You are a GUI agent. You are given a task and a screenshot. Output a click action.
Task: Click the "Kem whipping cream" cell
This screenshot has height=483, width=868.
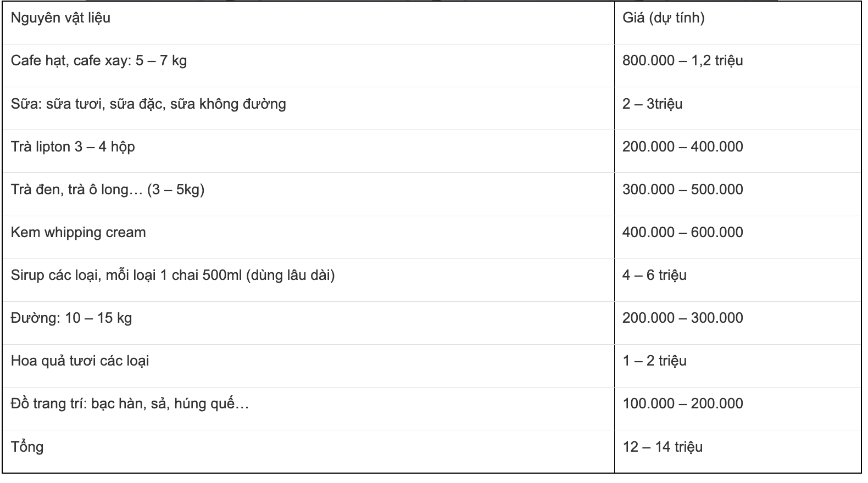click(x=78, y=232)
